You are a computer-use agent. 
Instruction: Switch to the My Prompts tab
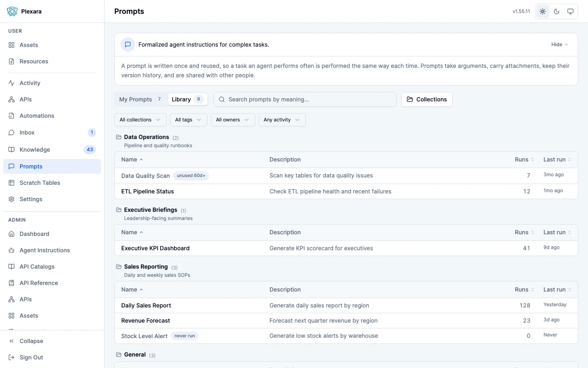140,99
